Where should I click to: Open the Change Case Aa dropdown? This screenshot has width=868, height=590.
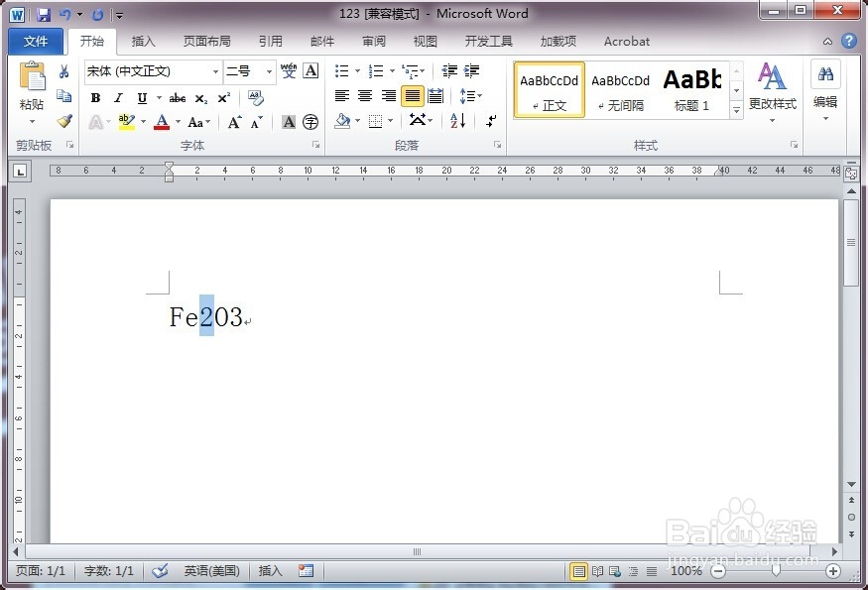(x=199, y=122)
